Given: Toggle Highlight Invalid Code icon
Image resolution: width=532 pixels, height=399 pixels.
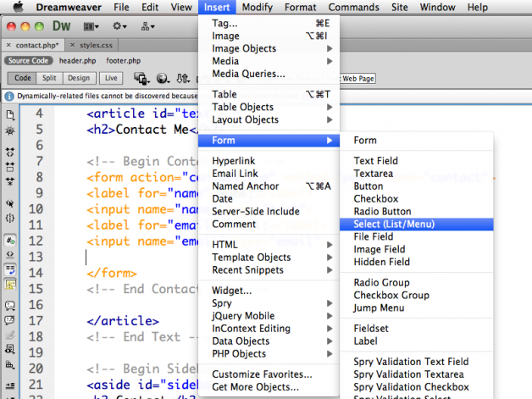Looking at the screenshot, I should coord(10,254).
